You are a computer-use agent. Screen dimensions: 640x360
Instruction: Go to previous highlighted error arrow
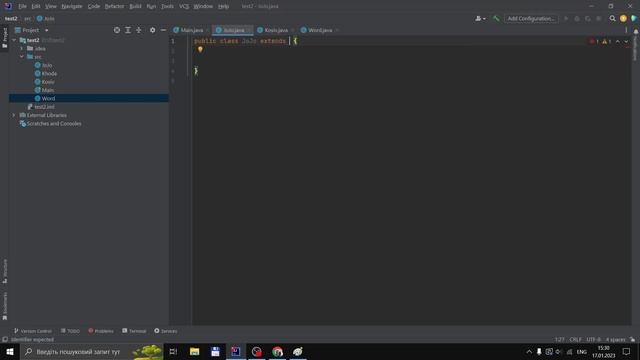click(618, 41)
